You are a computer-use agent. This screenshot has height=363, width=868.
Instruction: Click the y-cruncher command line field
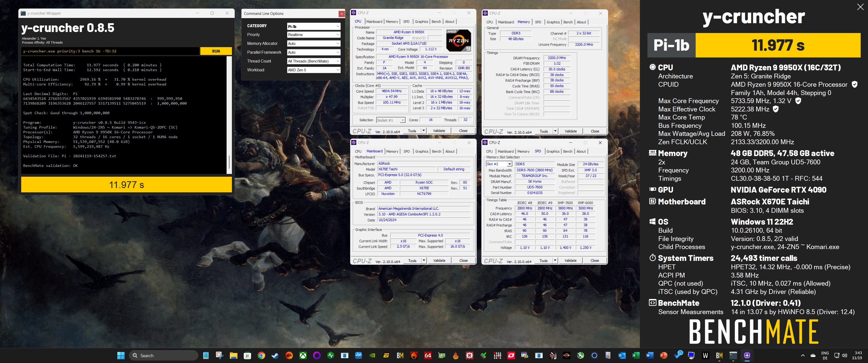coord(110,51)
